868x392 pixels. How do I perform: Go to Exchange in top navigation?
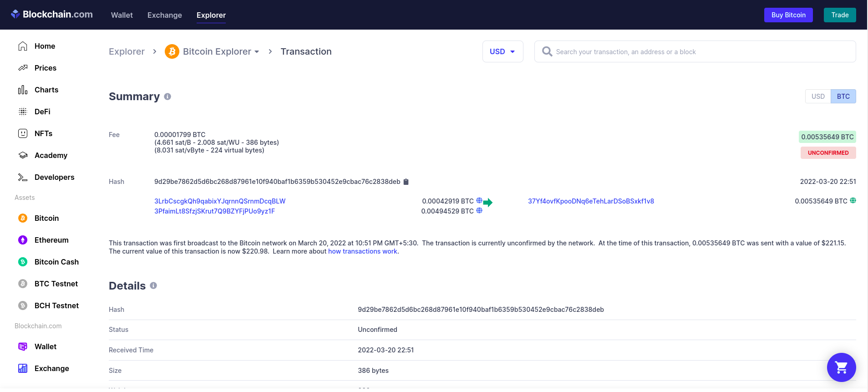tap(165, 15)
